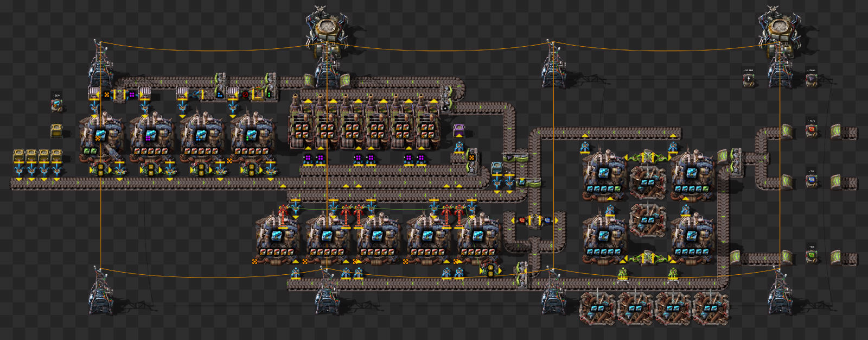Select the combinator labeled ~26/s
868x340 pixels.
(56, 105)
